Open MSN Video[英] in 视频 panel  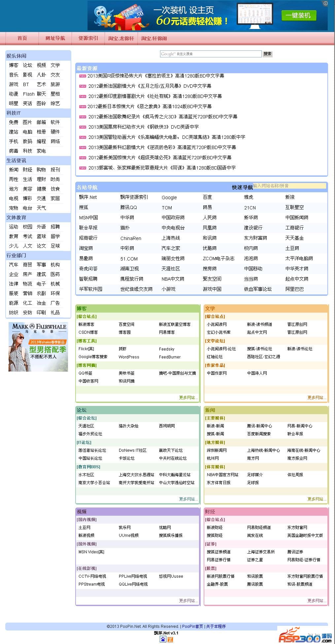[91, 552]
